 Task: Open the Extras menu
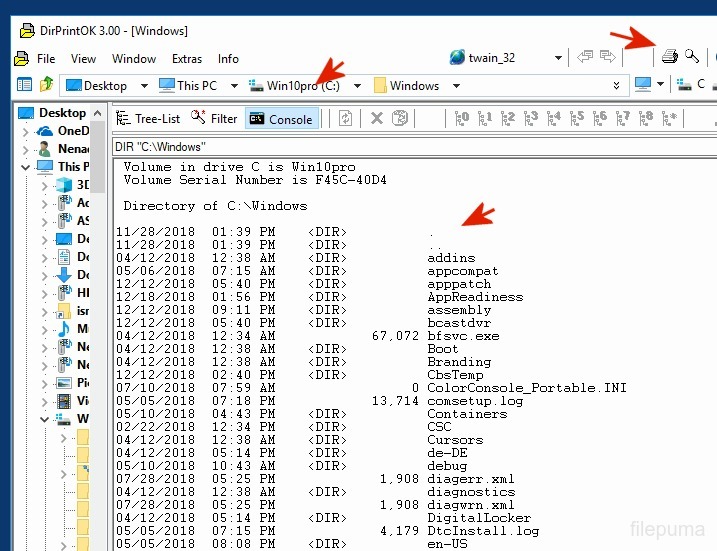186,59
